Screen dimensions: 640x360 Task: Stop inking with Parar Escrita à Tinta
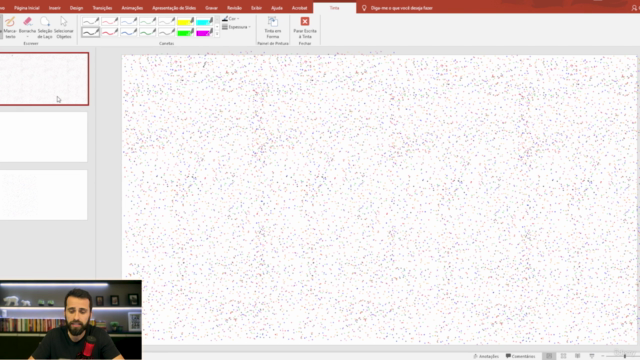click(x=304, y=27)
